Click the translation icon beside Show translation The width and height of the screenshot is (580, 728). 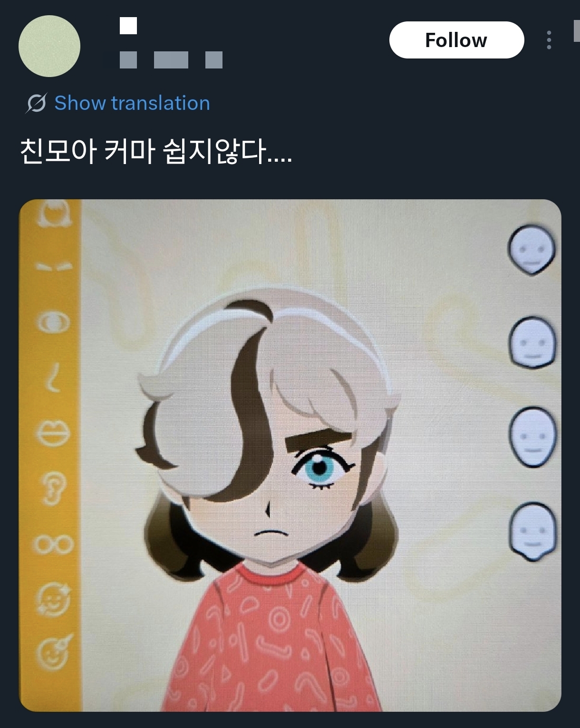pyautogui.click(x=36, y=103)
